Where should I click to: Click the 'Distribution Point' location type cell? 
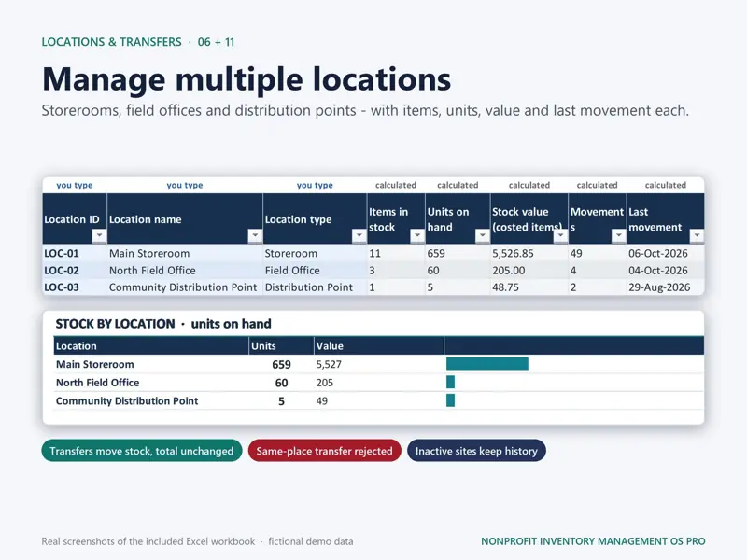(315, 287)
